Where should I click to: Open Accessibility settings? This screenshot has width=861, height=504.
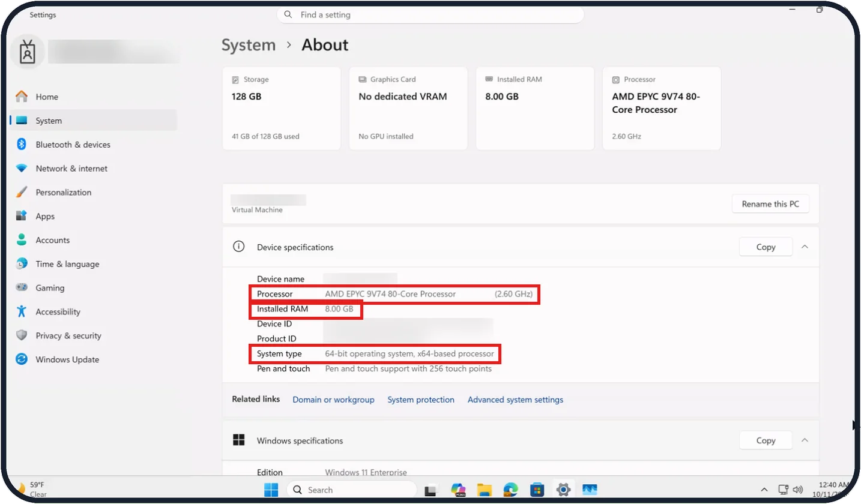pos(94,312)
